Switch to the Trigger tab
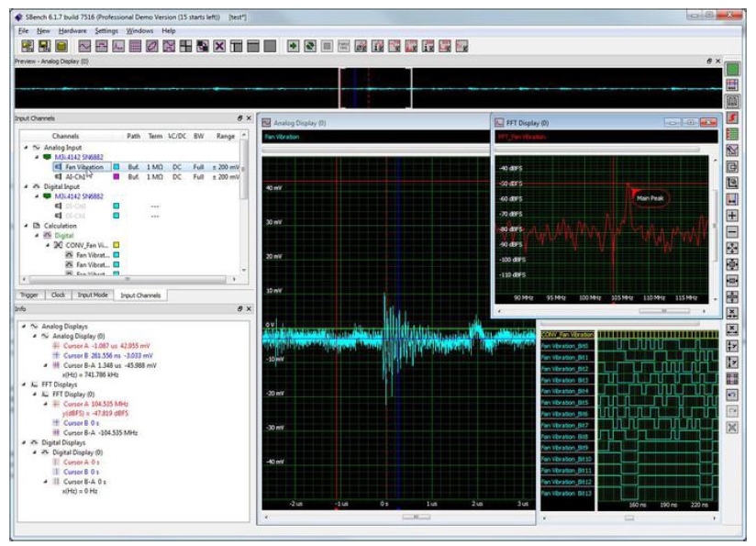The width and height of the screenshot is (756, 546). coord(29,295)
